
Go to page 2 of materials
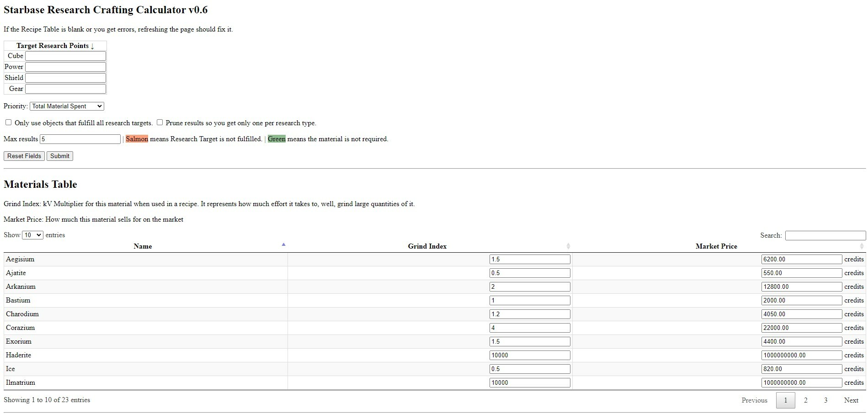pyautogui.click(x=805, y=400)
